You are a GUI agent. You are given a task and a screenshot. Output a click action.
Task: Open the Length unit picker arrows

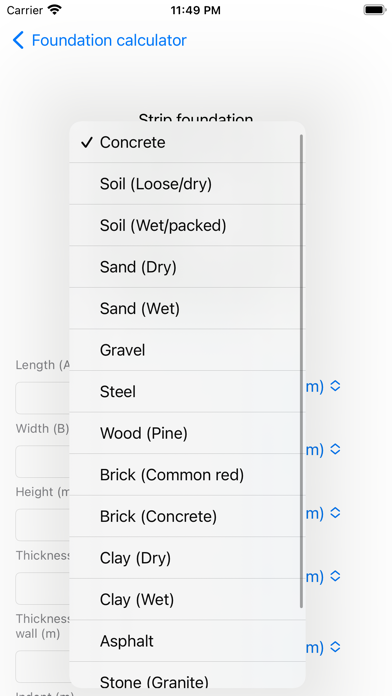(335, 386)
